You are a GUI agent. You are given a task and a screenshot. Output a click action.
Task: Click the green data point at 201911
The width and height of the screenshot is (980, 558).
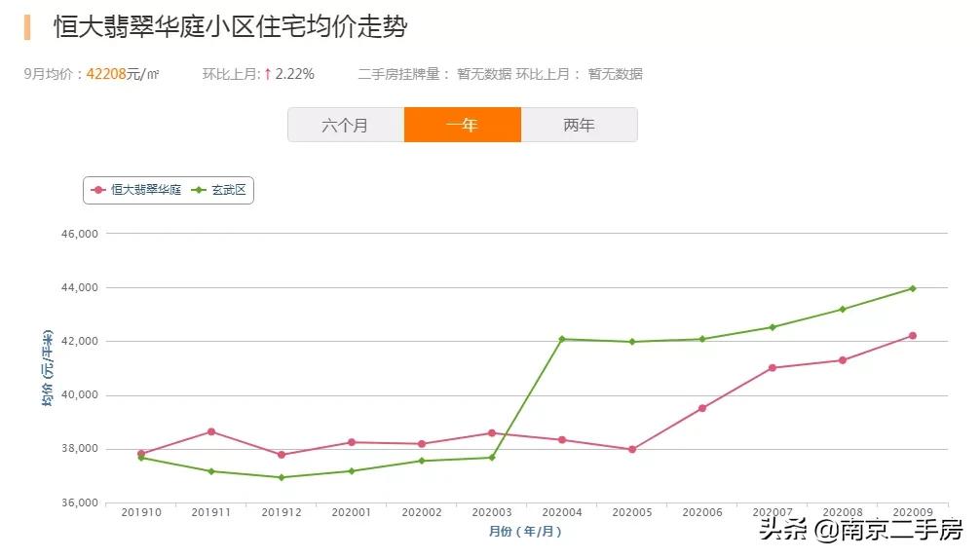tap(211, 471)
